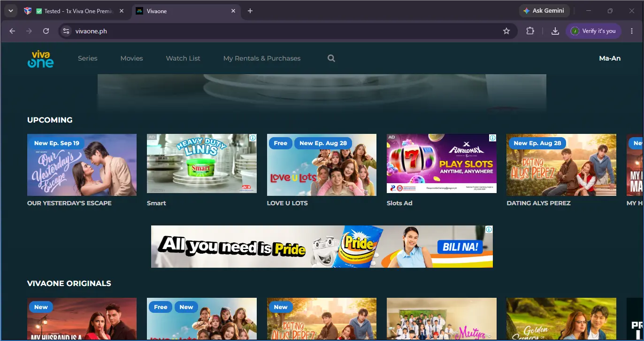Image resolution: width=644 pixels, height=341 pixels.
Task: View site information icon in address bar
Action: [66, 31]
